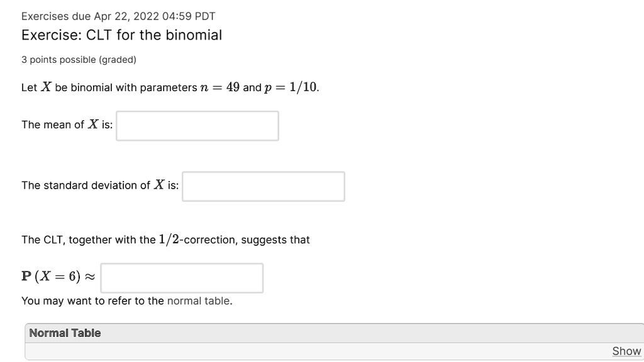Select the 1/2-correction sentence
Viewport: 644px width, 362px height.
pyautogui.click(x=165, y=239)
